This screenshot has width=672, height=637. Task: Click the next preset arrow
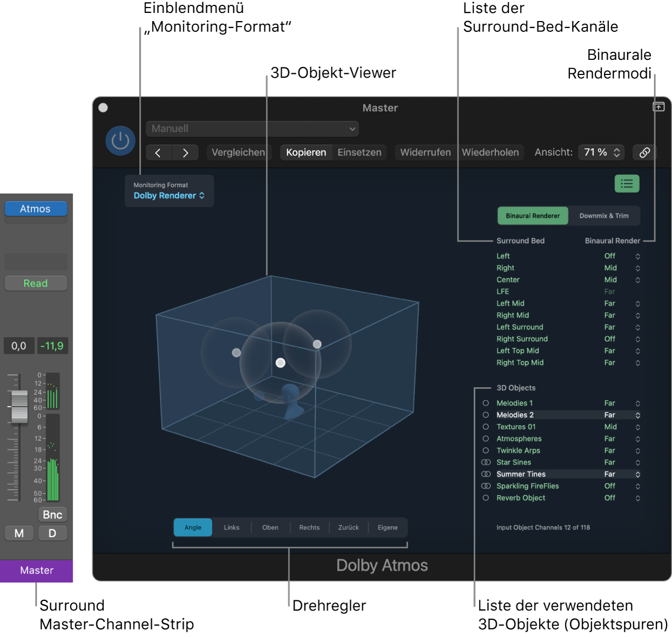click(x=185, y=153)
